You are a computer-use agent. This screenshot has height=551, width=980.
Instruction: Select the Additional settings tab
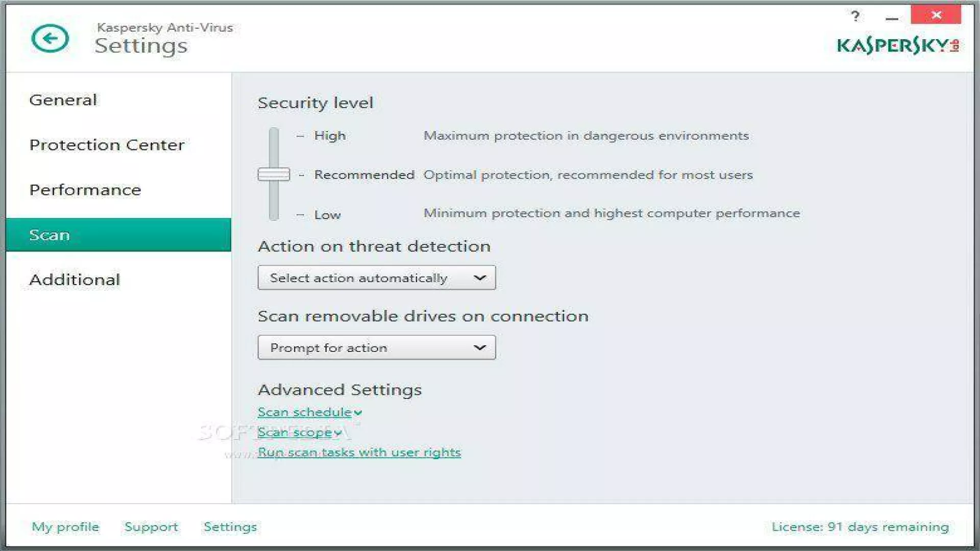tap(75, 280)
